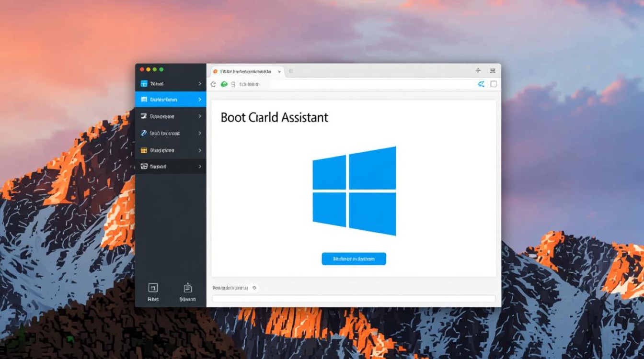Click the green shield icon beside address bar
The width and height of the screenshot is (644, 359).
(x=224, y=84)
